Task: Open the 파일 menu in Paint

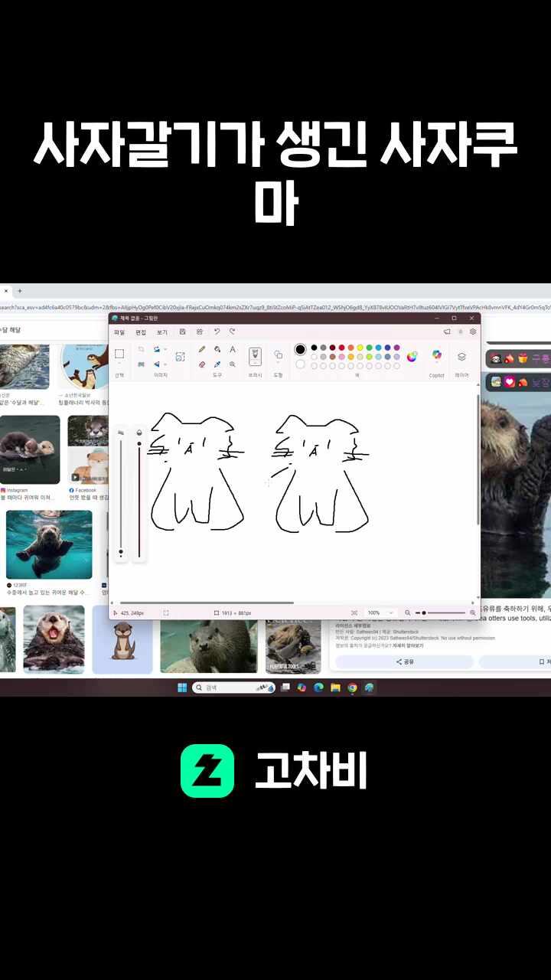Action: [119, 332]
